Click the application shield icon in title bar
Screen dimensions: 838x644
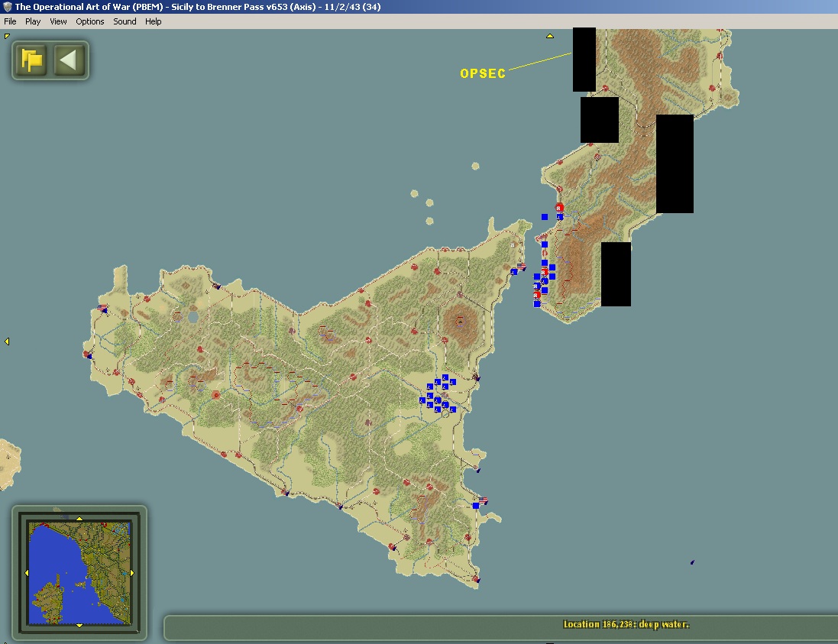pyautogui.click(x=7, y=7)
